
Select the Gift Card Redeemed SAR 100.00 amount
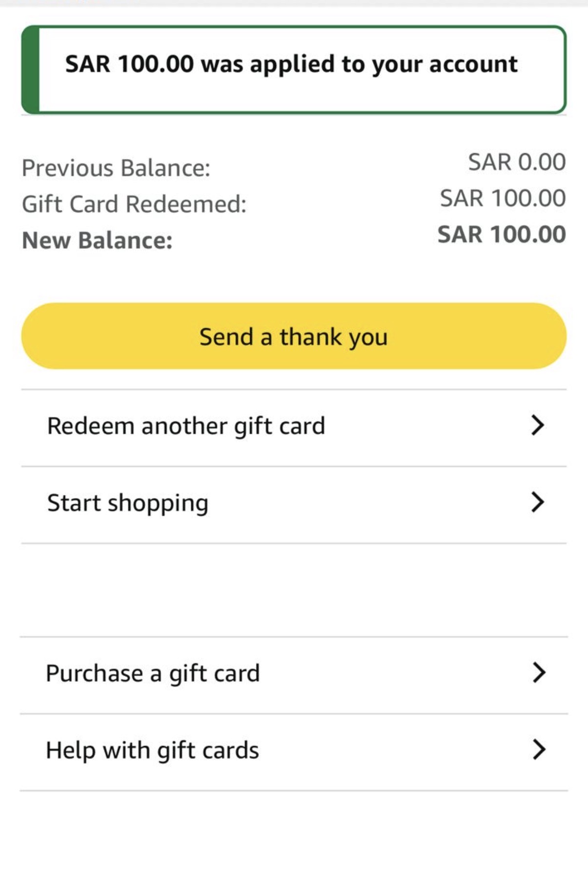(502, 198)
